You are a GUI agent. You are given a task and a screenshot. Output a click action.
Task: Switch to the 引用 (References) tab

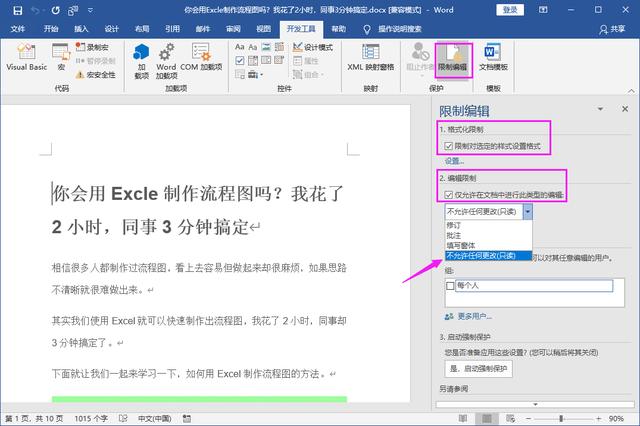click(x=172, y=29)
